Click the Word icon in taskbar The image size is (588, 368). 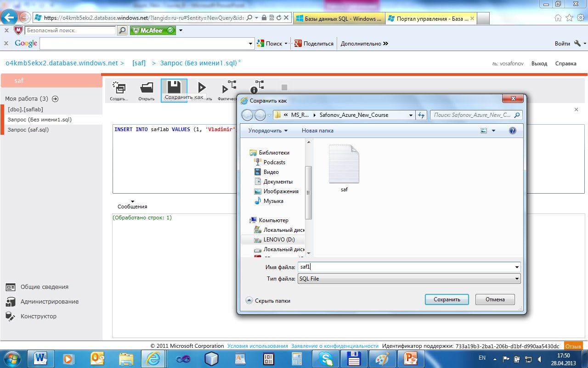coord(41,358)
